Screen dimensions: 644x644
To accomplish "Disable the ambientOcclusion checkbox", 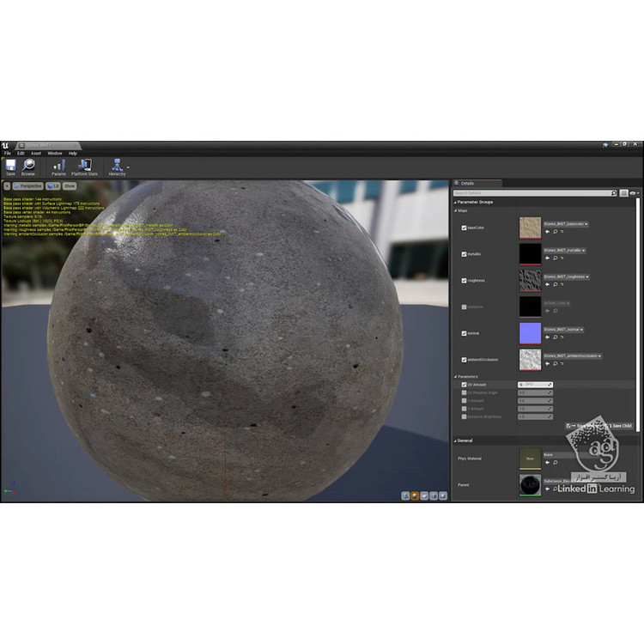I will (x=465, y=360).
